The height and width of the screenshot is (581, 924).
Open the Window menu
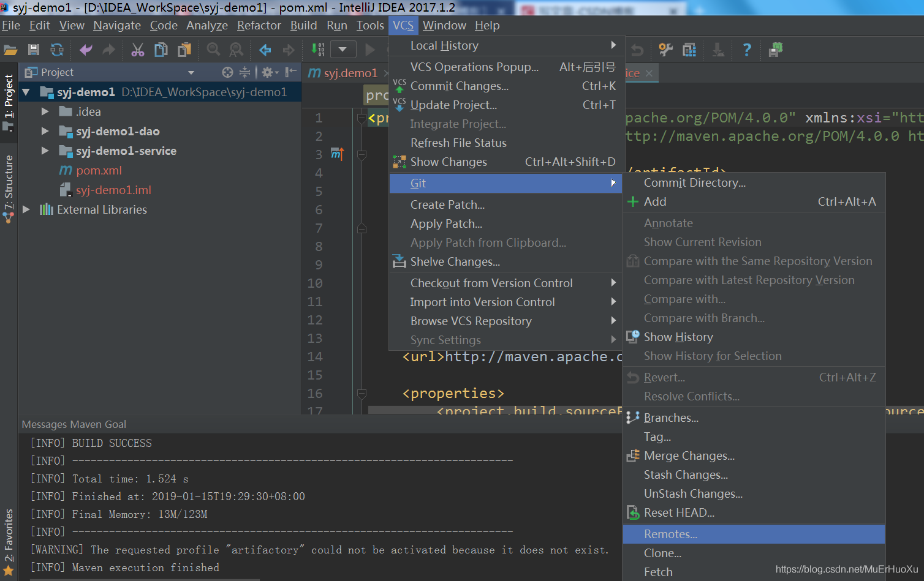click(444, 25)
